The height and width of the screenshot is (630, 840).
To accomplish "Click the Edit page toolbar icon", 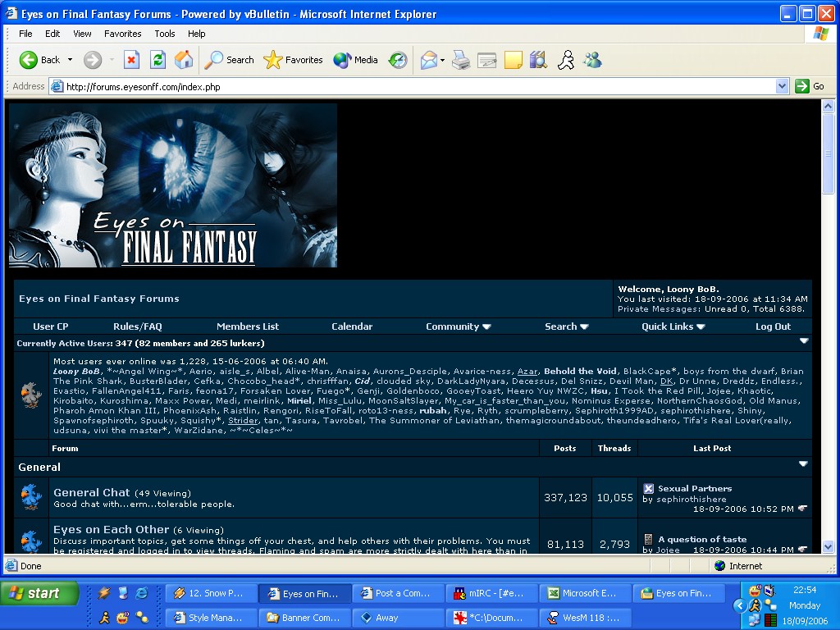I will click(x=487, y=60).
